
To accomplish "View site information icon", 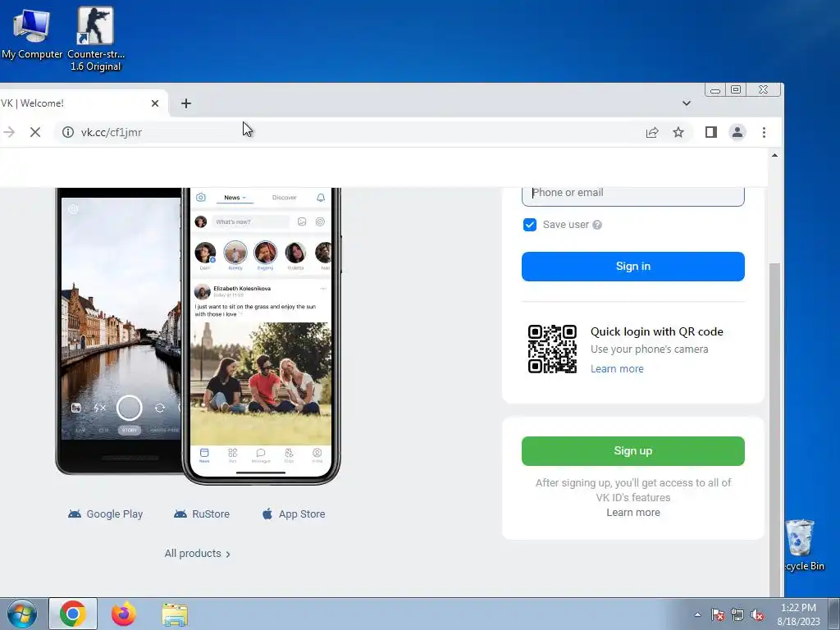I will pos(68,132).
